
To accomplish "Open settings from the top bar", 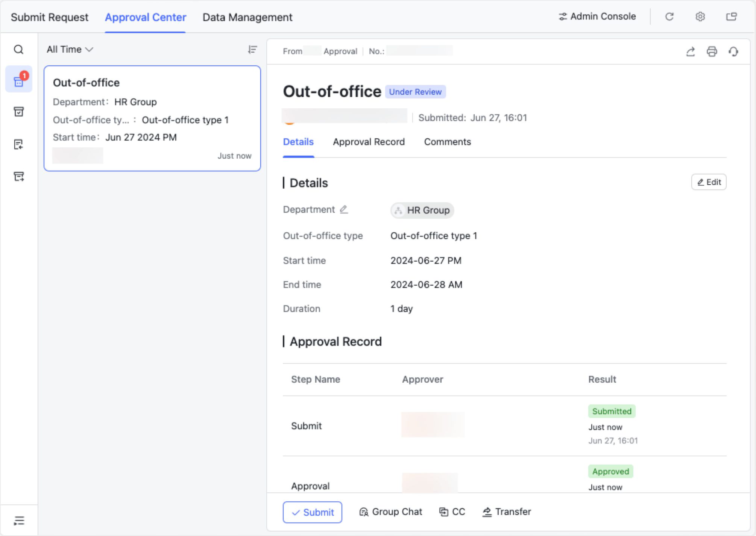I will click(x=700, y=17).
